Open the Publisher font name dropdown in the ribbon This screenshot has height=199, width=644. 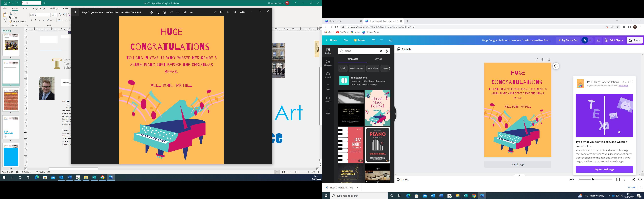click(x=49, y=15)
